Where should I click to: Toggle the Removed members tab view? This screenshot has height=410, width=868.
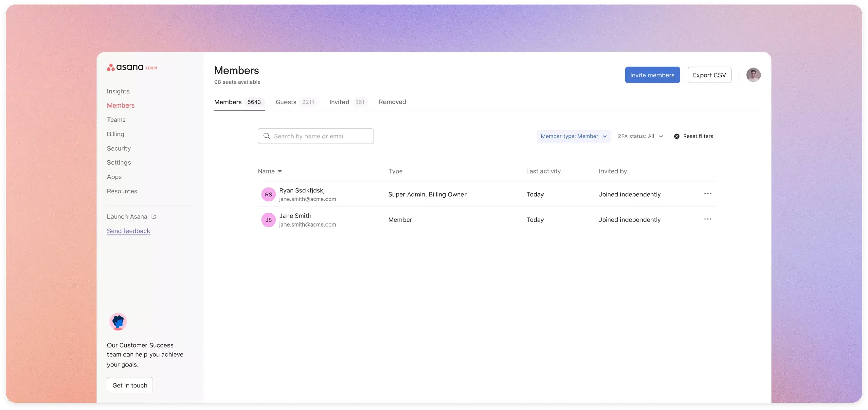coord(393,102)
